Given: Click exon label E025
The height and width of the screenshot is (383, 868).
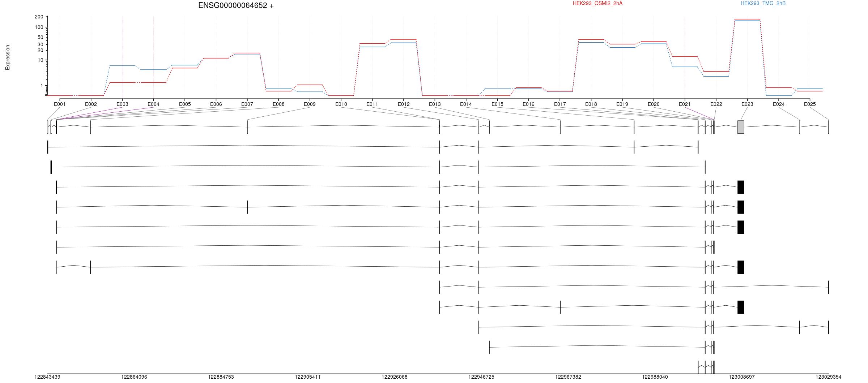Looking at the screenshot, I should (810, 104).
